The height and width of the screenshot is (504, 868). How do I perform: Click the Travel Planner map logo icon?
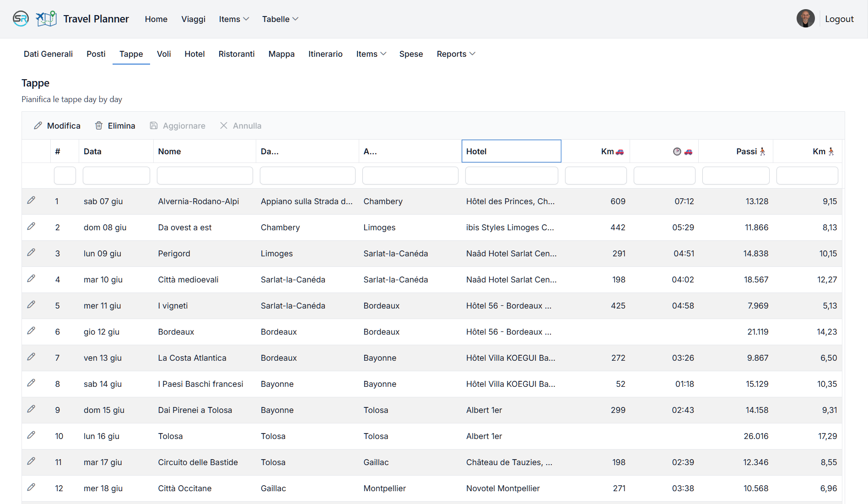click(x=46, y=19)
